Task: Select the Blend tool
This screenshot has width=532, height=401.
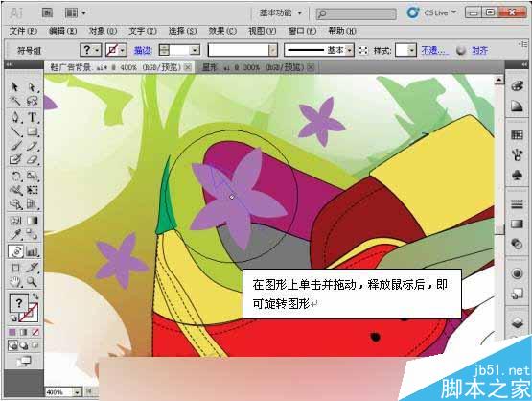Action: pos(32,234)
